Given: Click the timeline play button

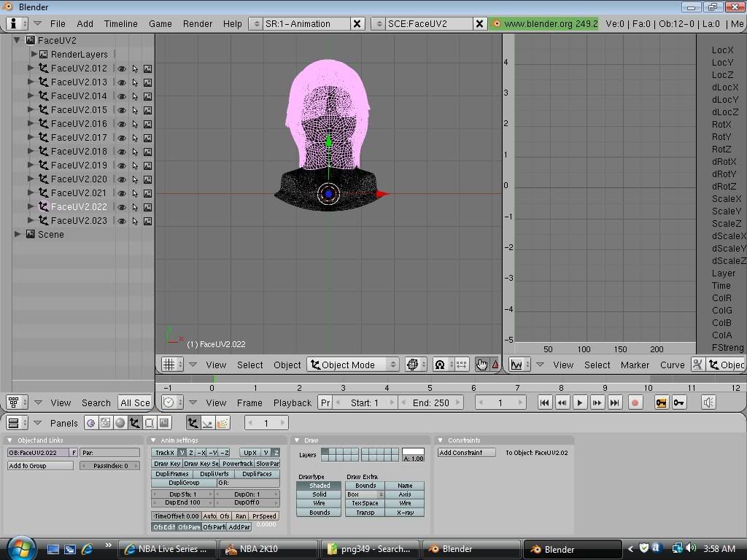Looking at the screenshot, I should [579, 402].
